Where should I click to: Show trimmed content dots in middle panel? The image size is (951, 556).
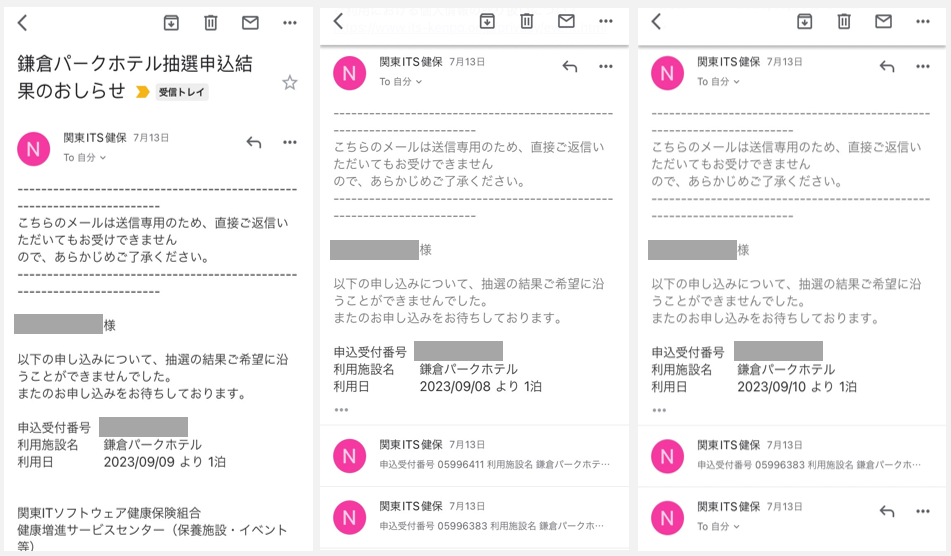click(341, 410)
